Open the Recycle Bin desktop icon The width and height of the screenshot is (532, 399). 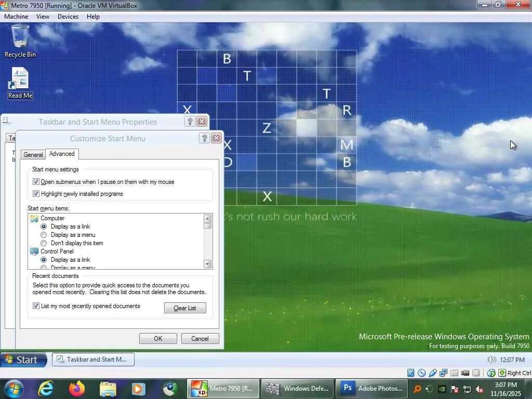(20, 42)
